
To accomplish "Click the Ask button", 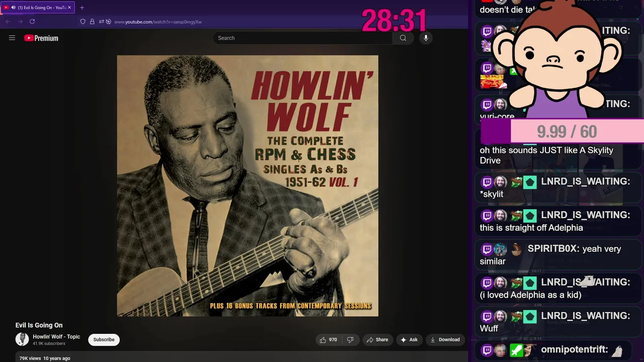I will [409, 340].
